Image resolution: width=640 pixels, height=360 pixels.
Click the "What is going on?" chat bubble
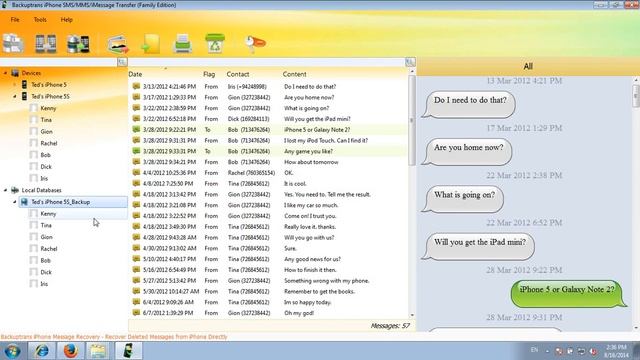tap(463, 198)
